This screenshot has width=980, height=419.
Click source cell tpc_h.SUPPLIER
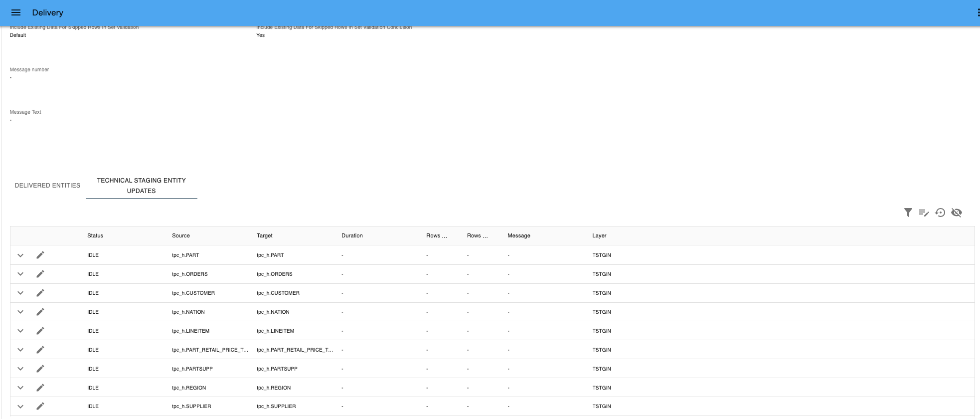(191, 406)
